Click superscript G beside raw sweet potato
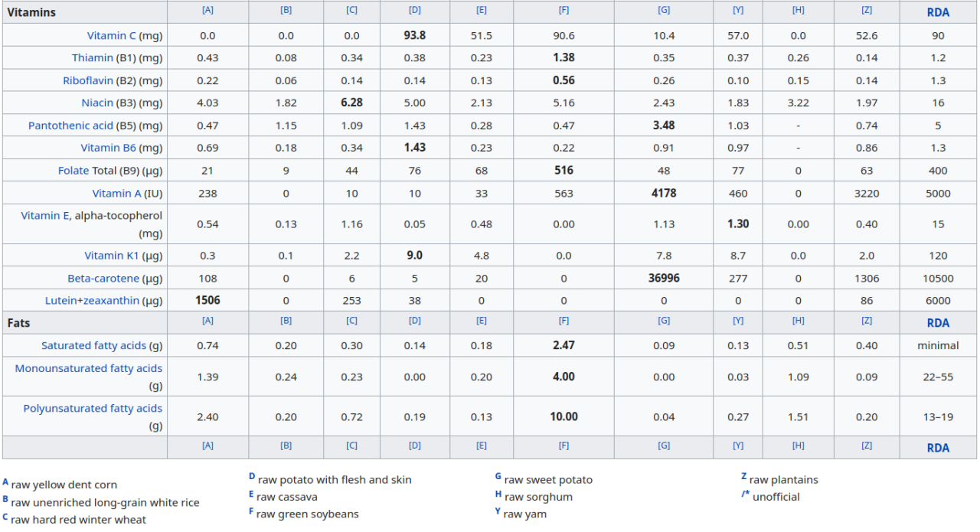980x532 pixels. 498,477
